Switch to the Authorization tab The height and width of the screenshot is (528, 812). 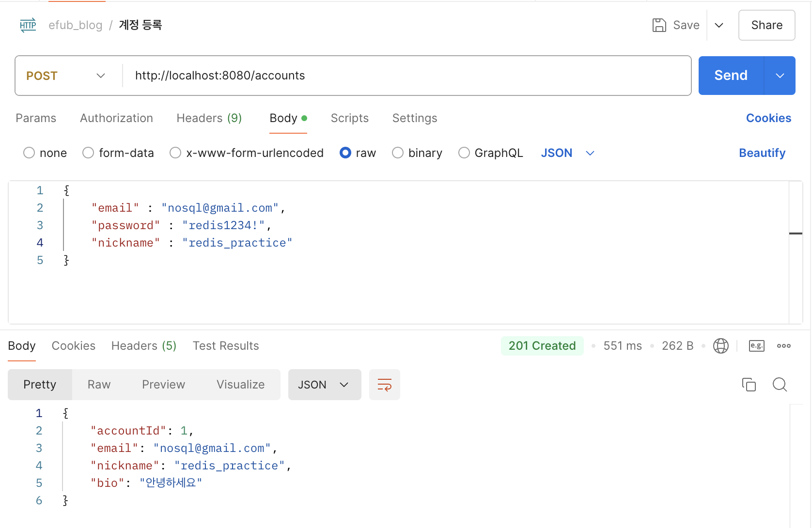coord(116,118)
